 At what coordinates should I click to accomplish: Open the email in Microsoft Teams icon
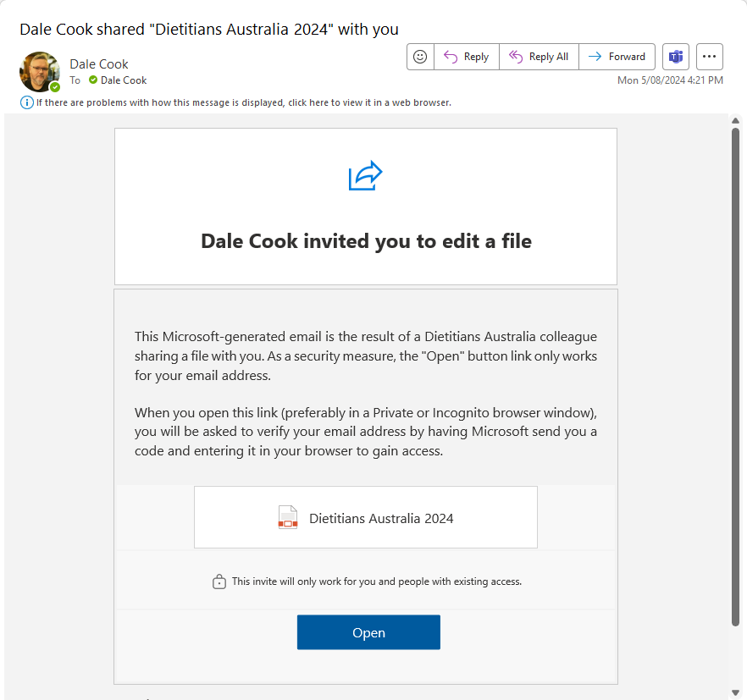click(675, 56)
